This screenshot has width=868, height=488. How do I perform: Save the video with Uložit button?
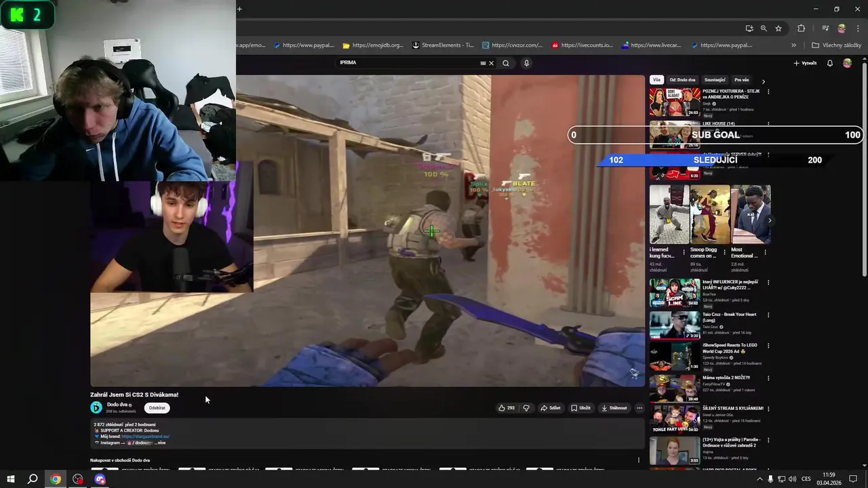(x=580, y=408)
